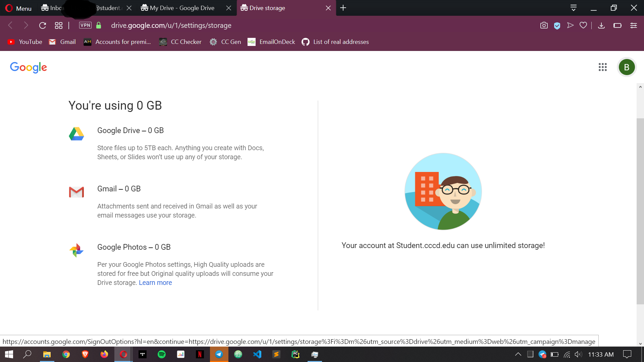Image resolution: width=644 pixels, height=362 pixels.
Task: Toggle the VPN badge in address bar
Action: click(x=85, y=25)
